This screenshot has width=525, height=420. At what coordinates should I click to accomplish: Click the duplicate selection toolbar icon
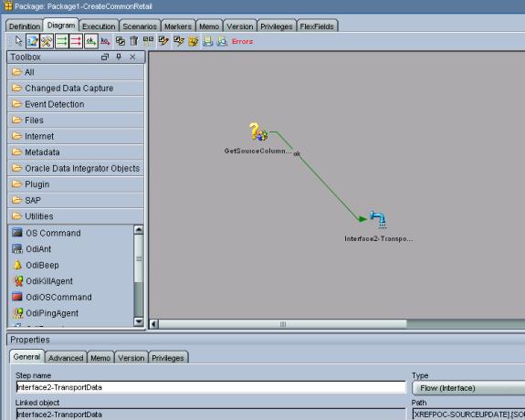120,41
